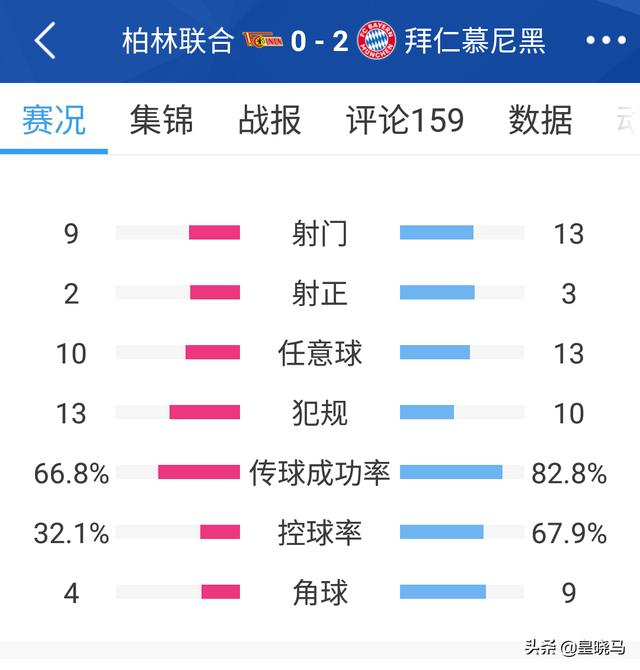The image size is (640, 670).
Task: Tap the pink 犯规 fouls bar
Action: (x=205, y=412)
